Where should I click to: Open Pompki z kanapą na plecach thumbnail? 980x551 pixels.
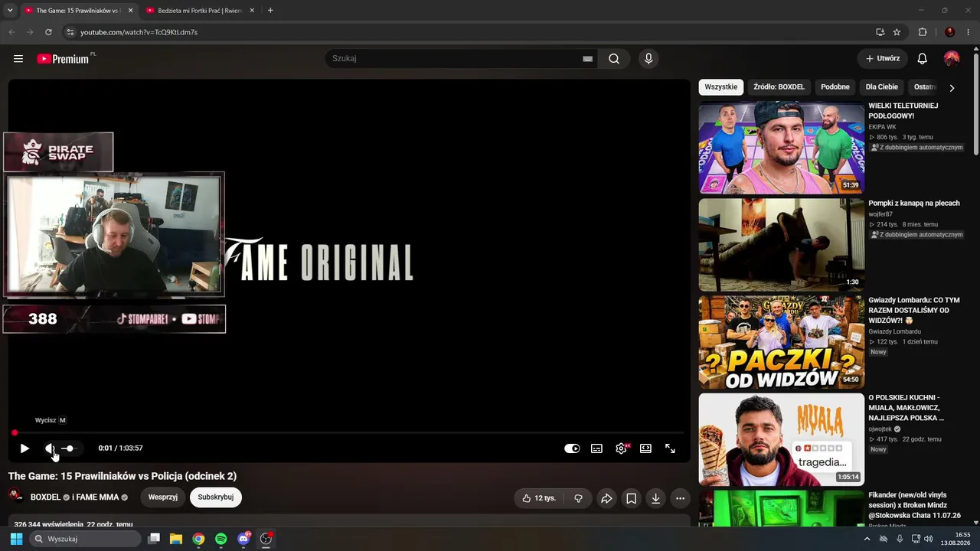coord(782,245)
